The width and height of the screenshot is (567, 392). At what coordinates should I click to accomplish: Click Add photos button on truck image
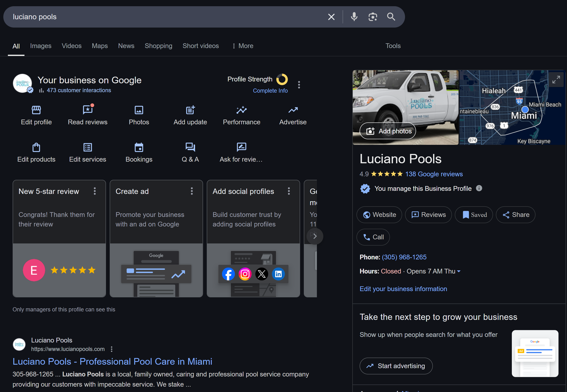pos(388,131)
